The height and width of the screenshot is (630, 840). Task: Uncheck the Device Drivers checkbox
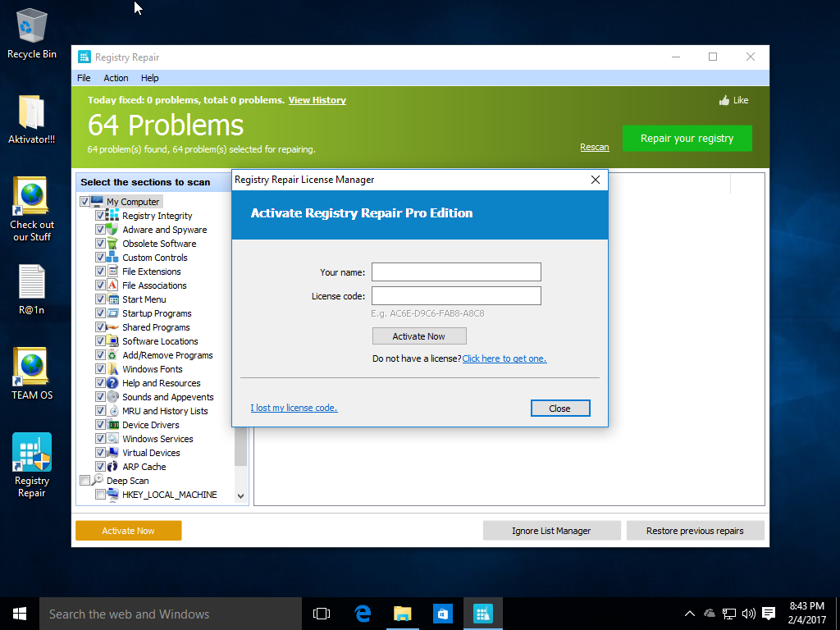tap(100, 424)
